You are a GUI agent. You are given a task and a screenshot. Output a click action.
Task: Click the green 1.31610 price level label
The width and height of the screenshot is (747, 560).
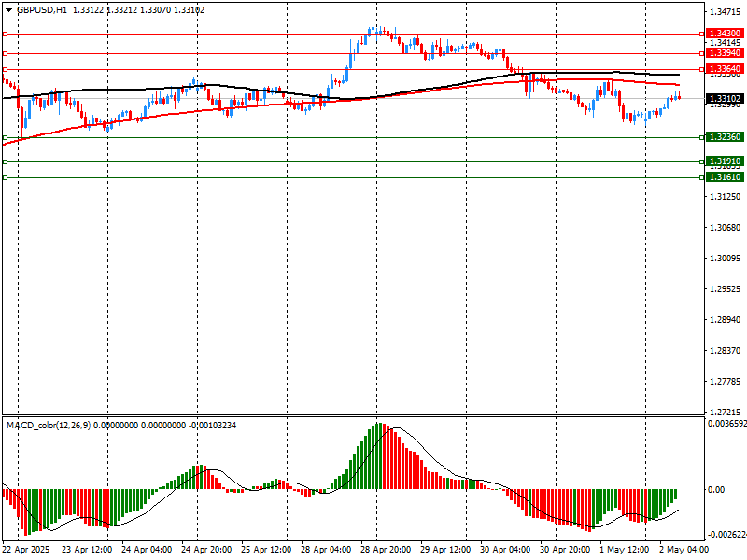725,176
